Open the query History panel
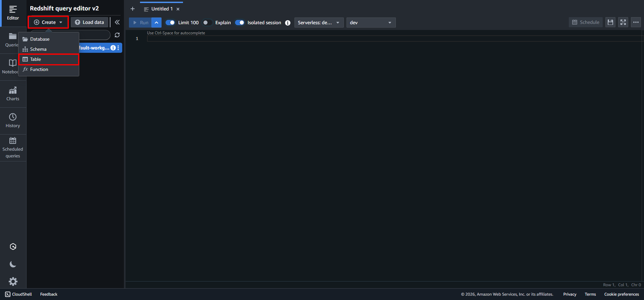Viewport: 644px width, 300px height. click(13, 121)
